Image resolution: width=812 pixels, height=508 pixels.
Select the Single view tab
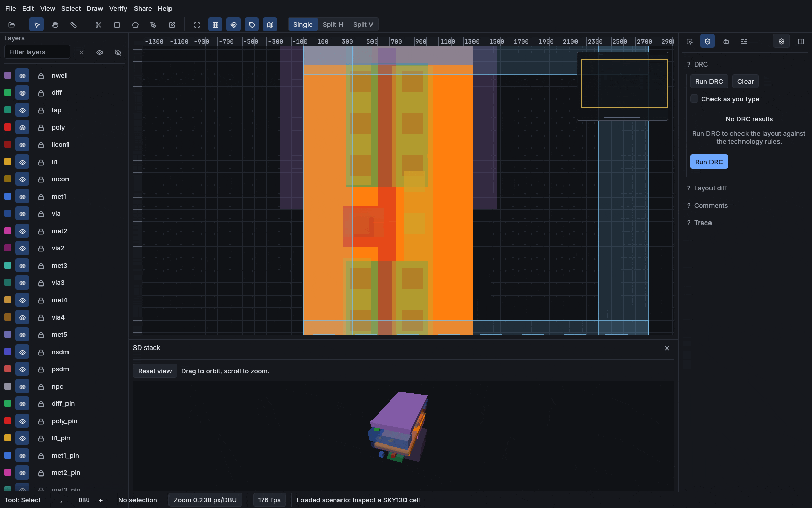click(303, 25)
